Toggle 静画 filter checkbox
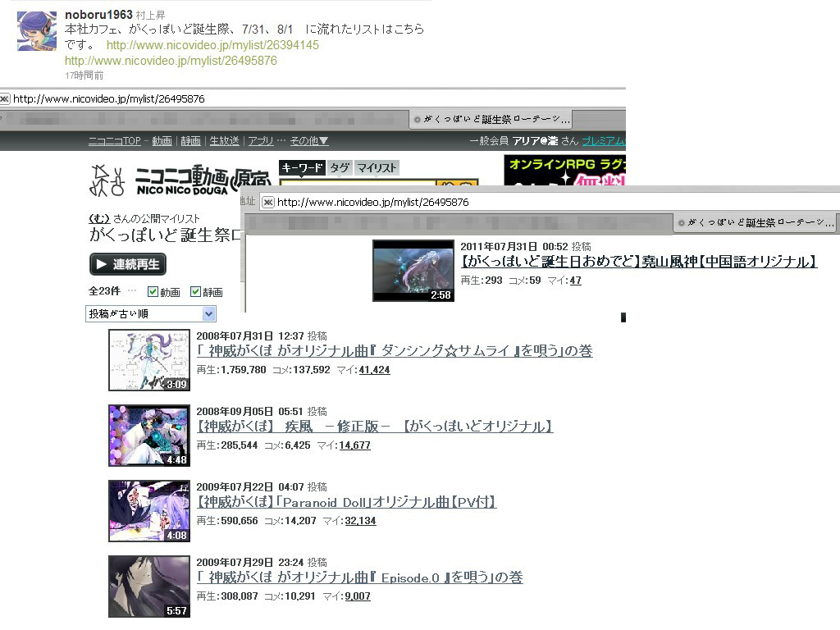 pyautogui.click(x=195, y=291)
